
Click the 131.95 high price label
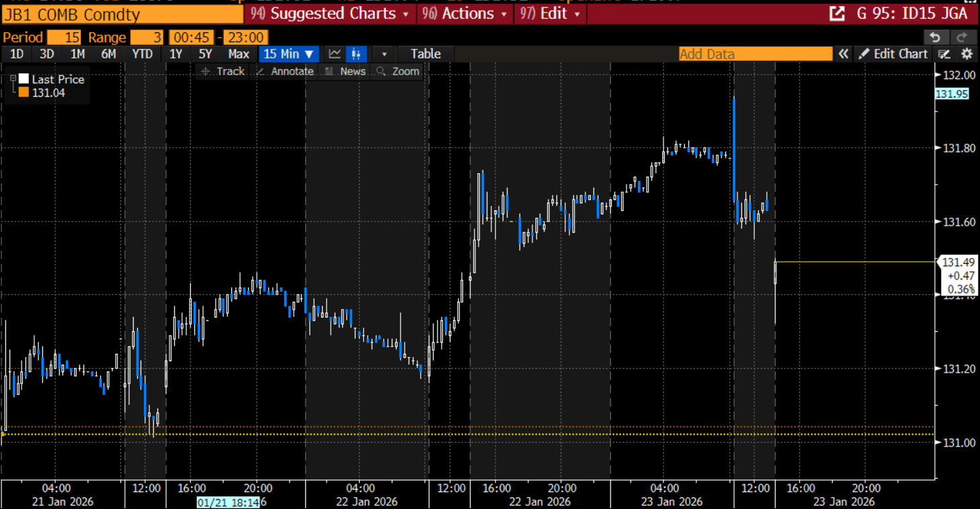(952, 94)
